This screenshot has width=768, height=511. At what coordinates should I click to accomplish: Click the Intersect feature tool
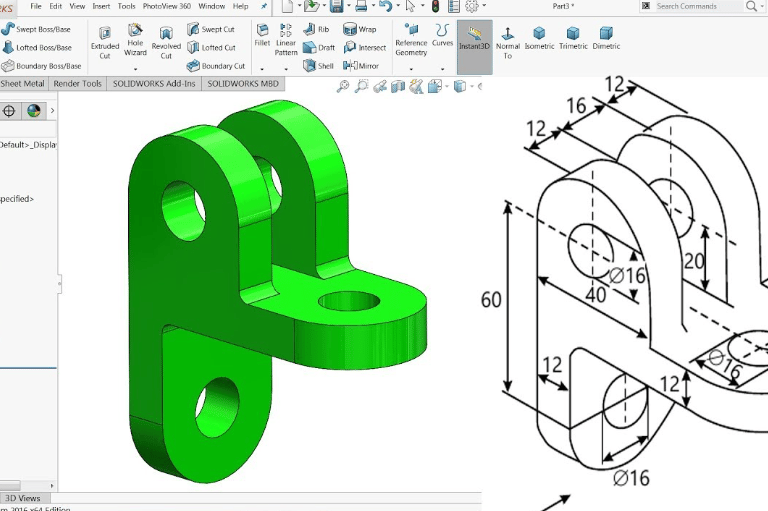pos(365,48)
